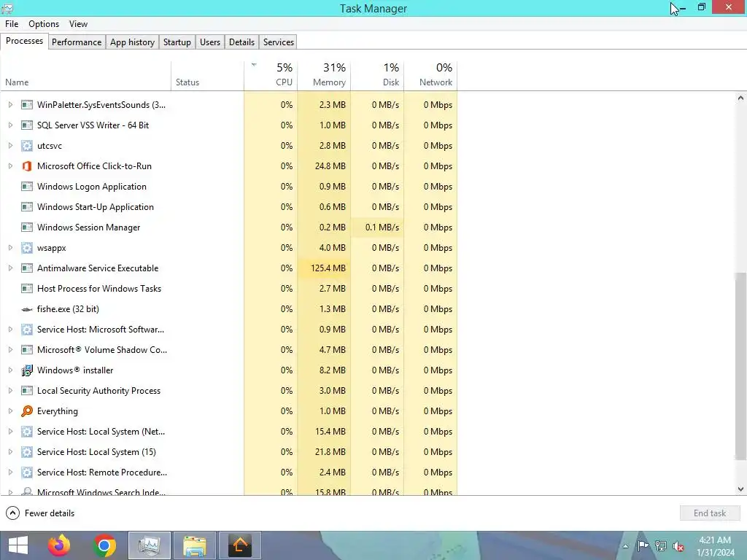
Task: Switch to the Users tab
Action: [210, 42]
